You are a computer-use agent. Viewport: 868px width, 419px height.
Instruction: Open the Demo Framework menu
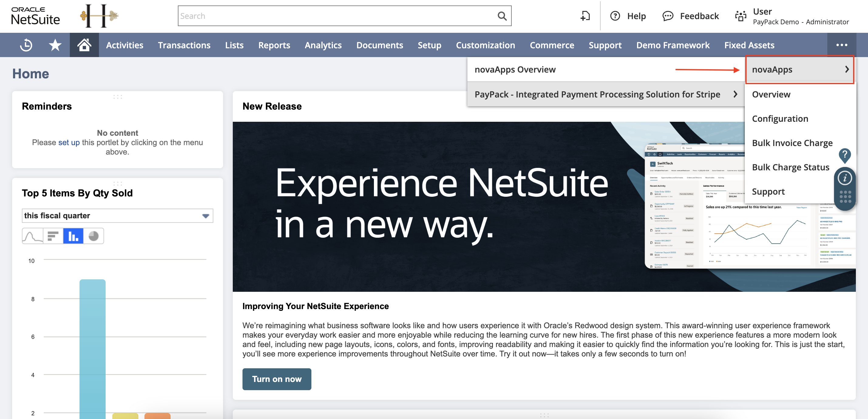coord(673,45)
